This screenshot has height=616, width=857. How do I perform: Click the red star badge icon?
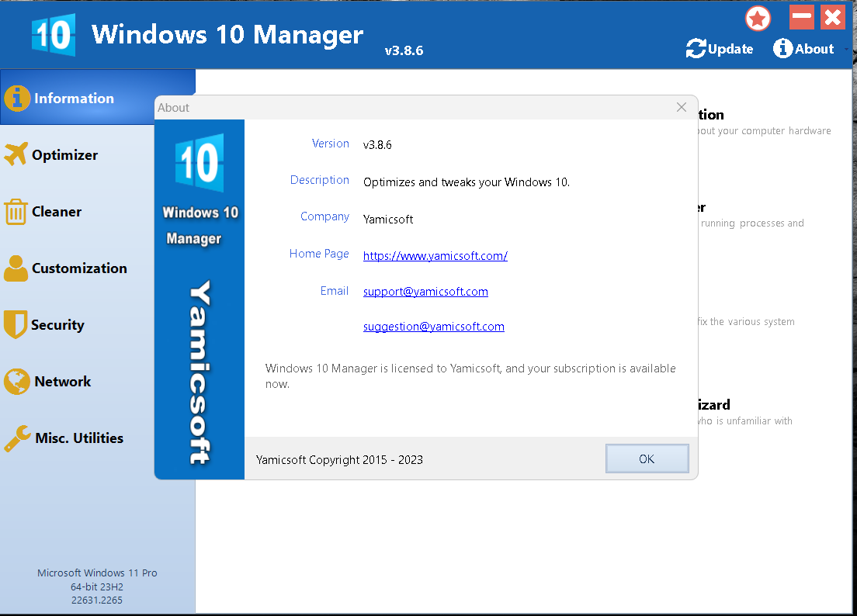tap(758, 19)
